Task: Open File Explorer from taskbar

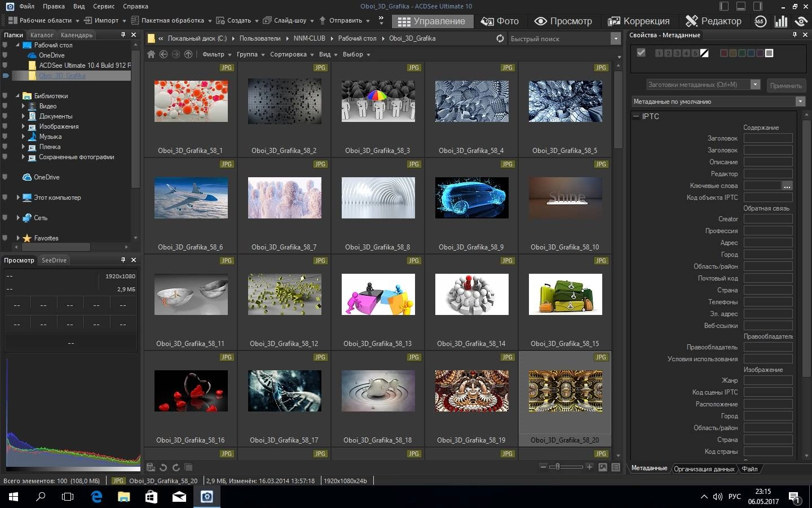Action: tap(123, 497)
